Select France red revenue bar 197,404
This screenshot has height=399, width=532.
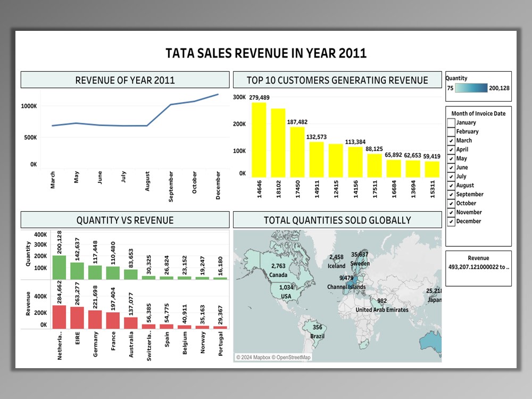113,321
